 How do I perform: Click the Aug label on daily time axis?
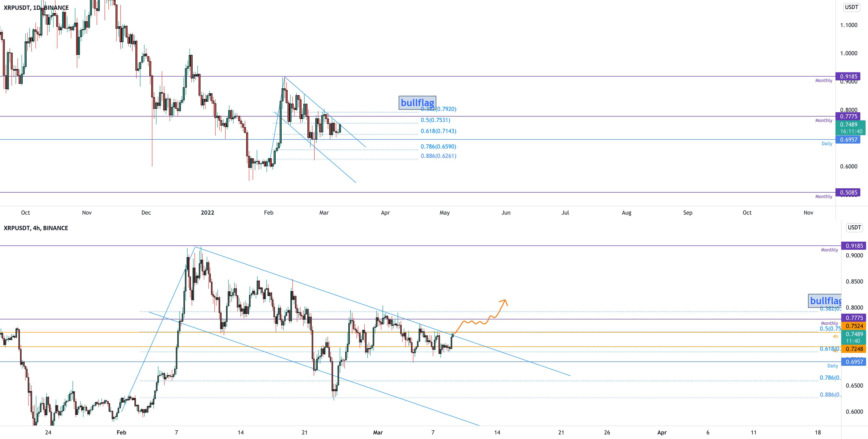coord(626,213)
